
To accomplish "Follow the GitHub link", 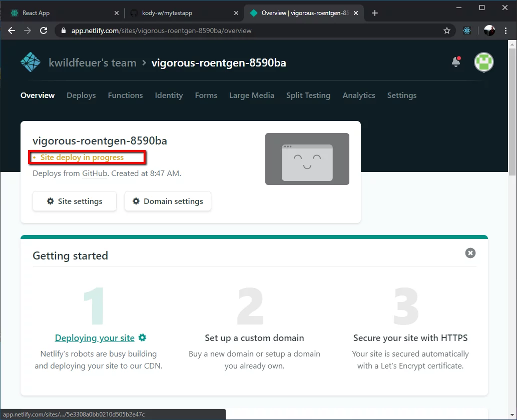I will pos(95,173).
